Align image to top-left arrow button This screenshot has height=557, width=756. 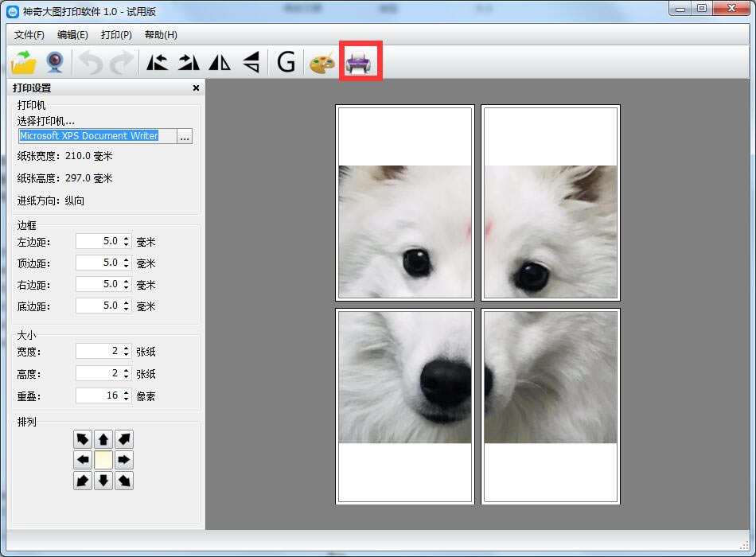[x=83, y=439]
